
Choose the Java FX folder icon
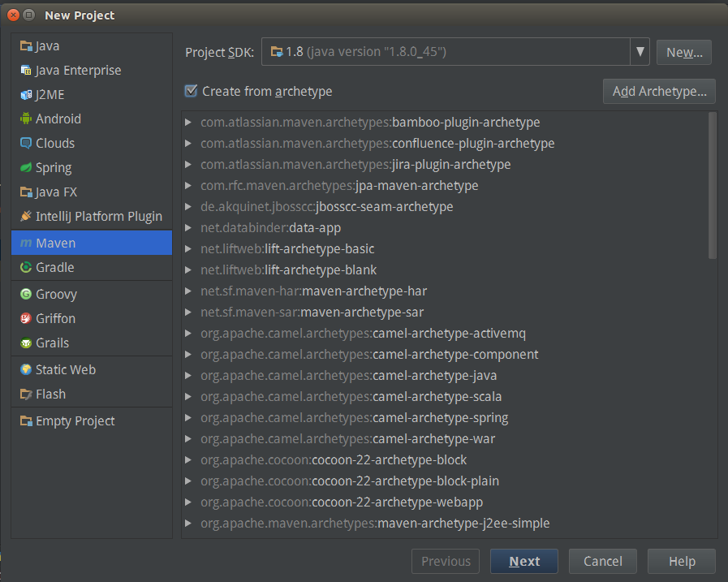pos(26,192)
